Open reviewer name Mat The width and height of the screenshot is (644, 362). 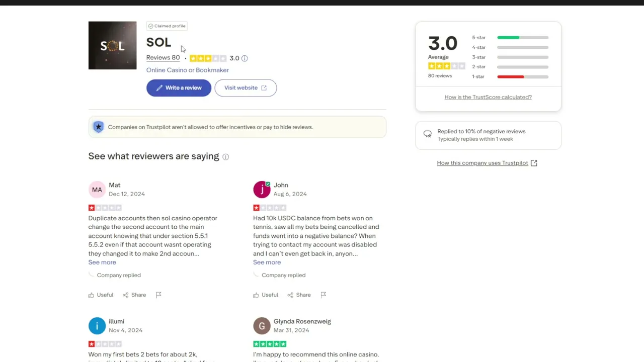[x=115, y=185]
